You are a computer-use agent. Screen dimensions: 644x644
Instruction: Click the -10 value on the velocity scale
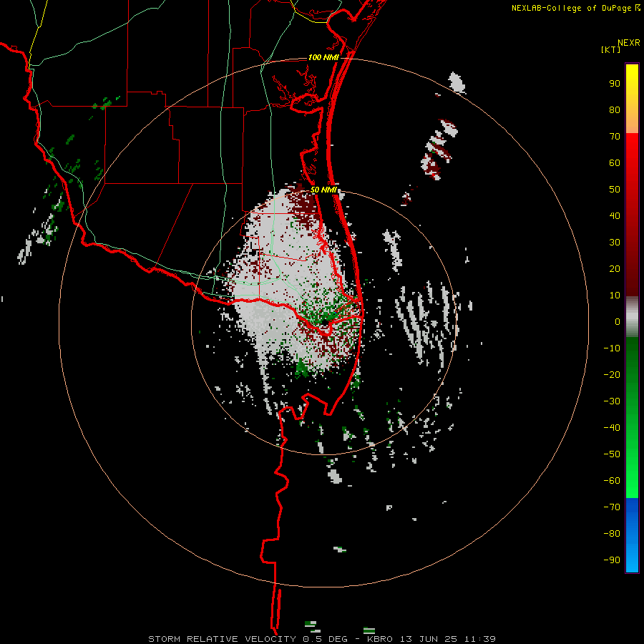pyautogui.click(x=612, y=348)
